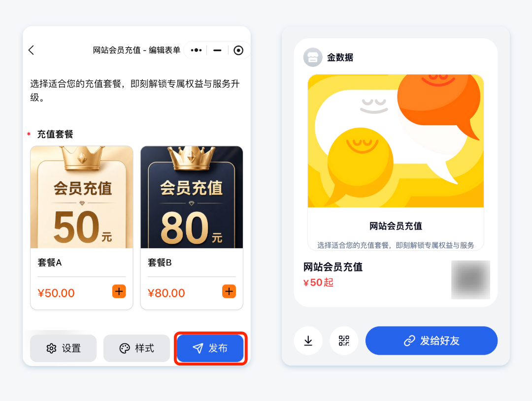
Task: Tap the blurred QR thumbnail
Action: click(x=470, y=279)
